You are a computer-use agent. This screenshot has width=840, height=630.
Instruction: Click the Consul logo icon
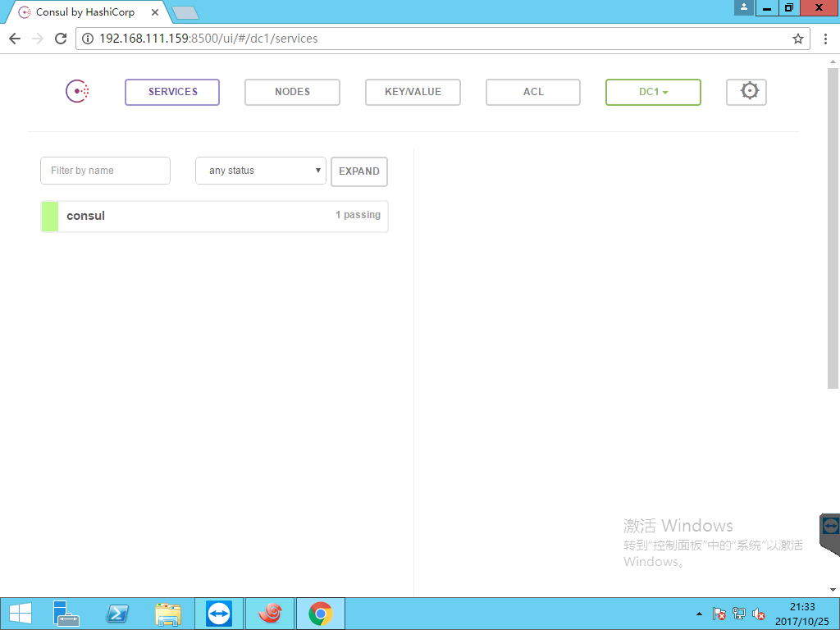77,92
